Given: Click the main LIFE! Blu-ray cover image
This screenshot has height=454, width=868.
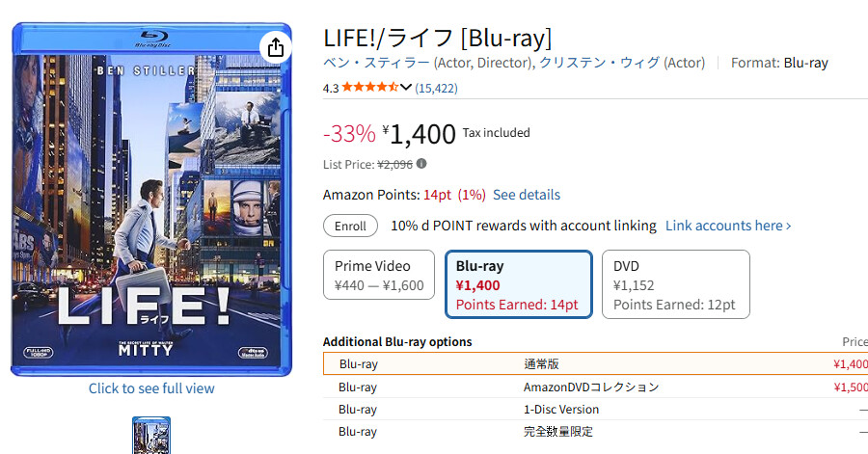Looking at the screenshot, I should click(151, 200).
